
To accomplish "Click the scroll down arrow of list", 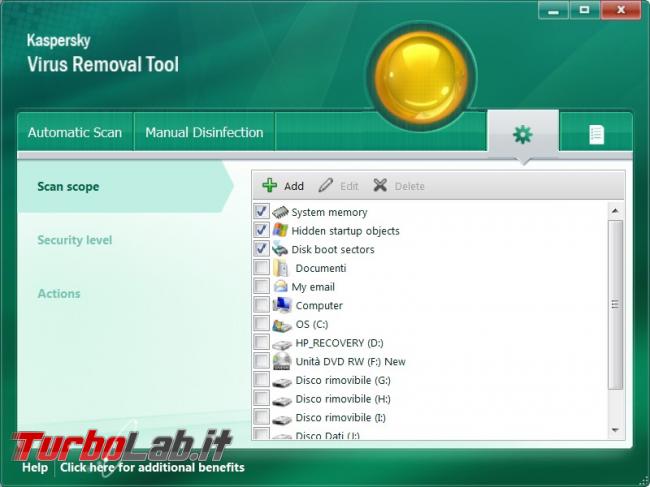I will (x=615, y=430).
